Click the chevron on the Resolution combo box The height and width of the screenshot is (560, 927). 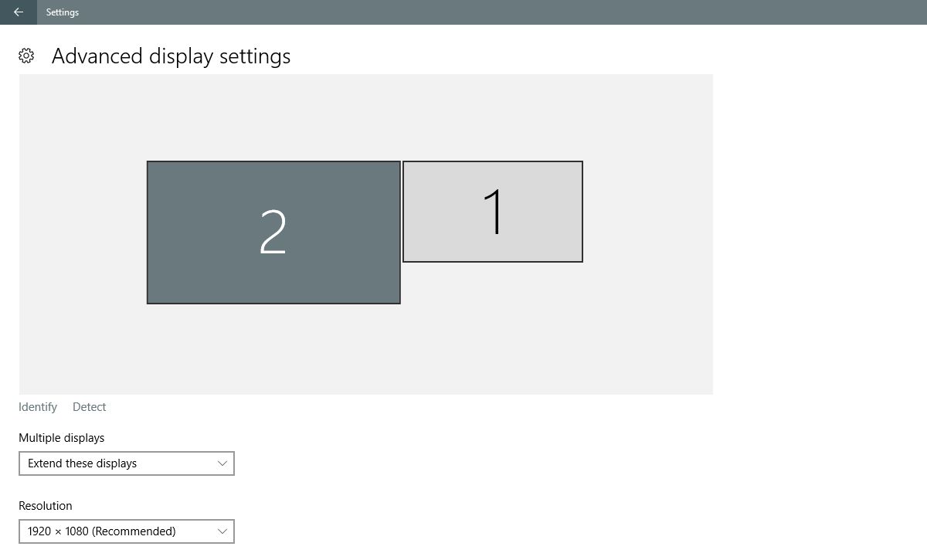pos(222,531)
